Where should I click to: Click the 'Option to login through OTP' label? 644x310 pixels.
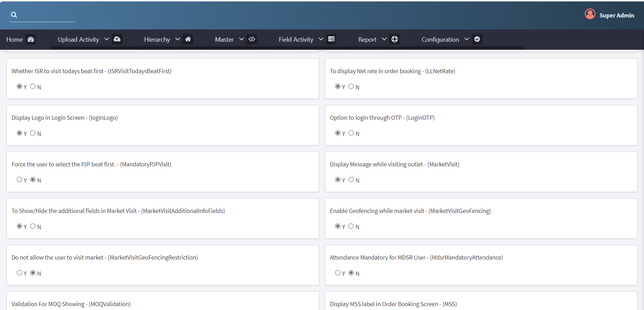382,118
